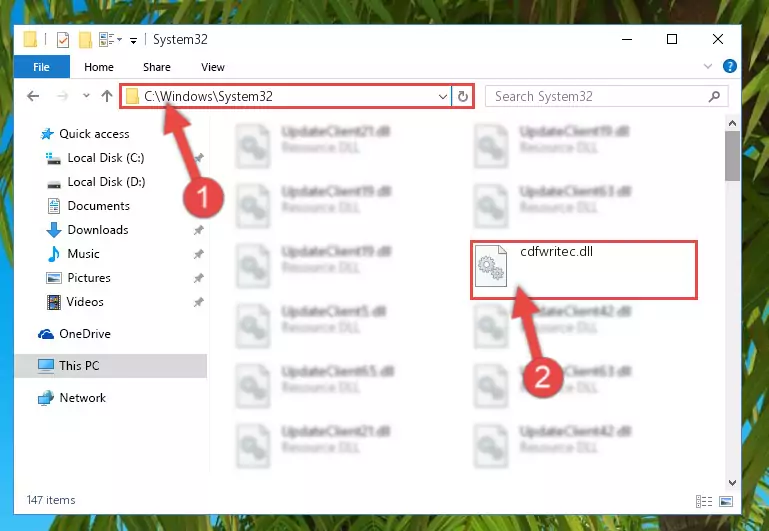
Task: Open Music in the sidebar
Action: tap(83, 254)
